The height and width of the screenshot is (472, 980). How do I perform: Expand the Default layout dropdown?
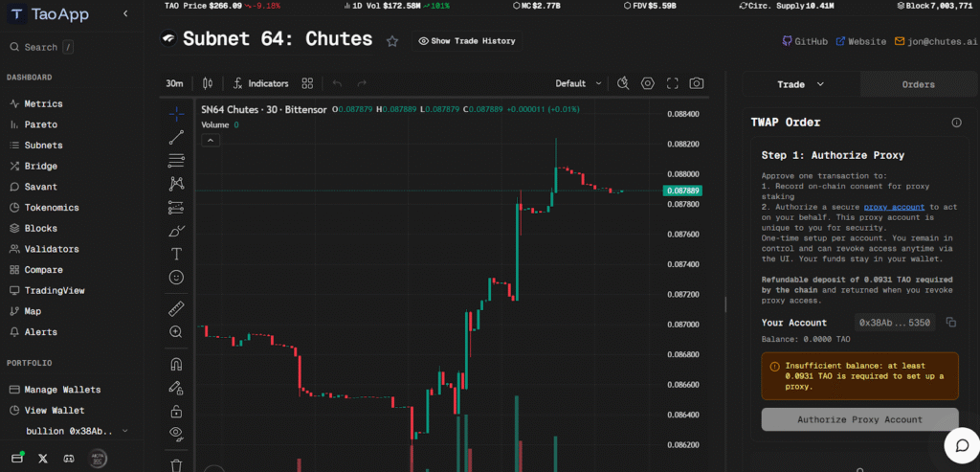[578, 83]
